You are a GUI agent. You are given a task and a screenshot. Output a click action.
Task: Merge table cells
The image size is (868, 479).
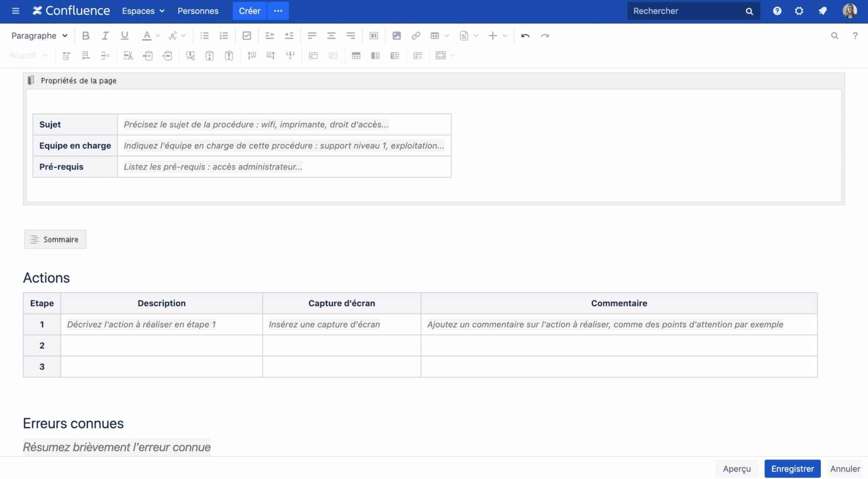[313, 55]
